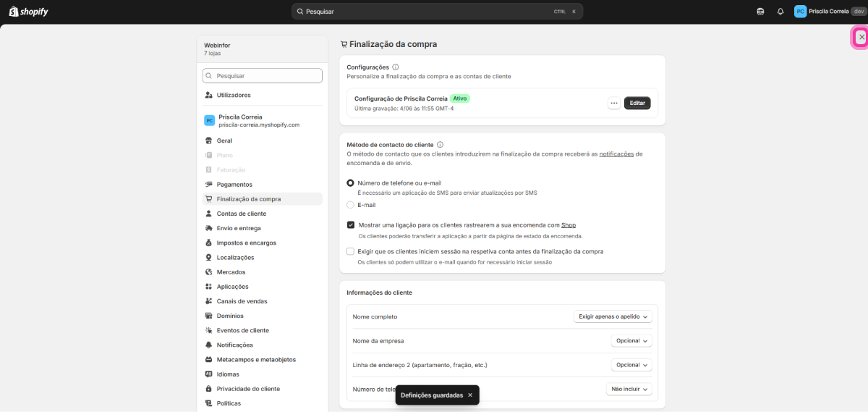Click the Editar button

click(637, 103)
